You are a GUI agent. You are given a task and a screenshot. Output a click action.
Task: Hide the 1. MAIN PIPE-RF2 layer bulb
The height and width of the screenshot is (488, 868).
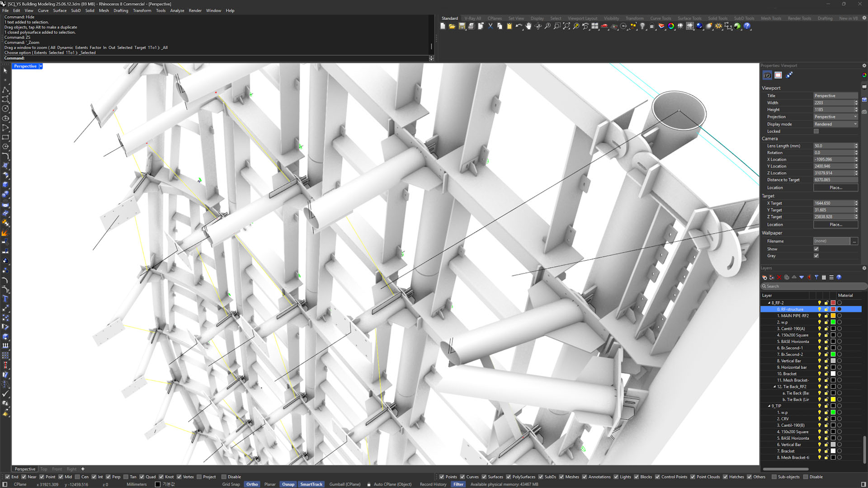[819, 316]
